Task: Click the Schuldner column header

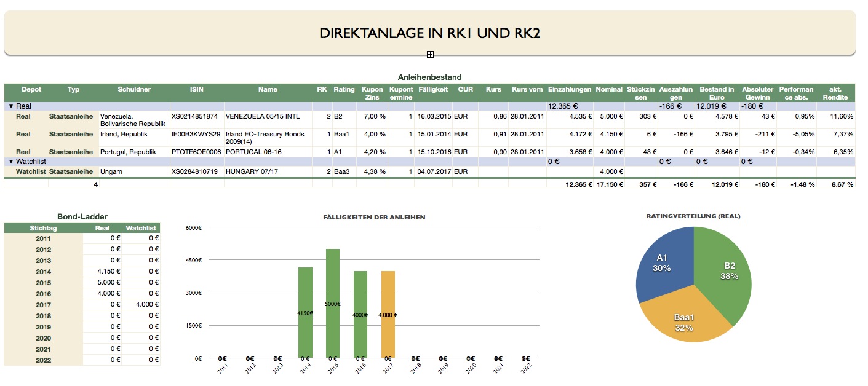Action: coord(134,90)
